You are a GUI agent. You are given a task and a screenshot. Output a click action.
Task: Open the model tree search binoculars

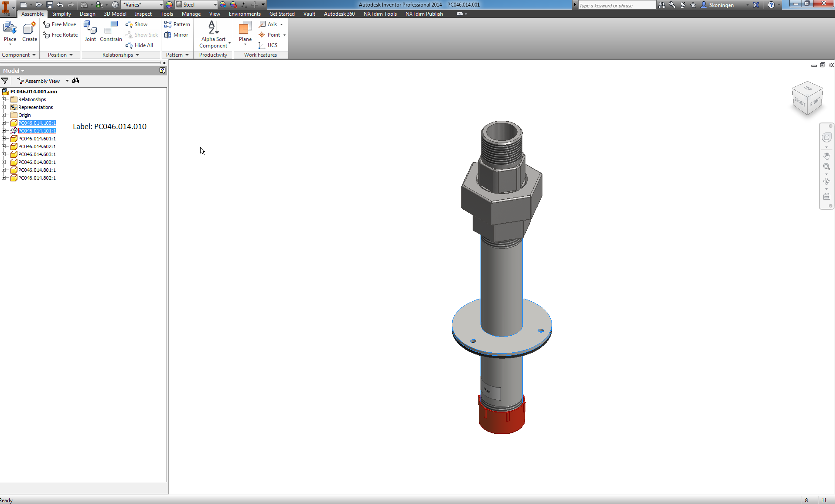75,81
